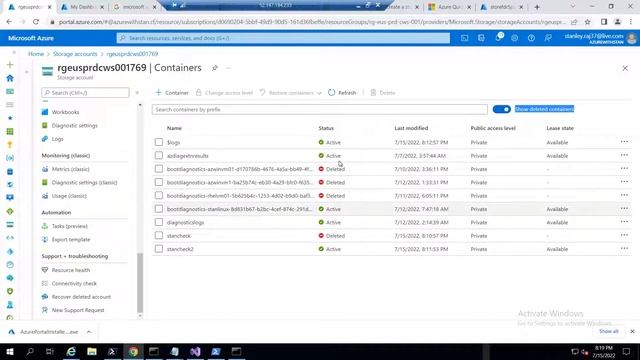The height and width of the screenshot is (360, 640).
Task: Open more options ellipsis for stancheck2 row
Action: (624, 248)
